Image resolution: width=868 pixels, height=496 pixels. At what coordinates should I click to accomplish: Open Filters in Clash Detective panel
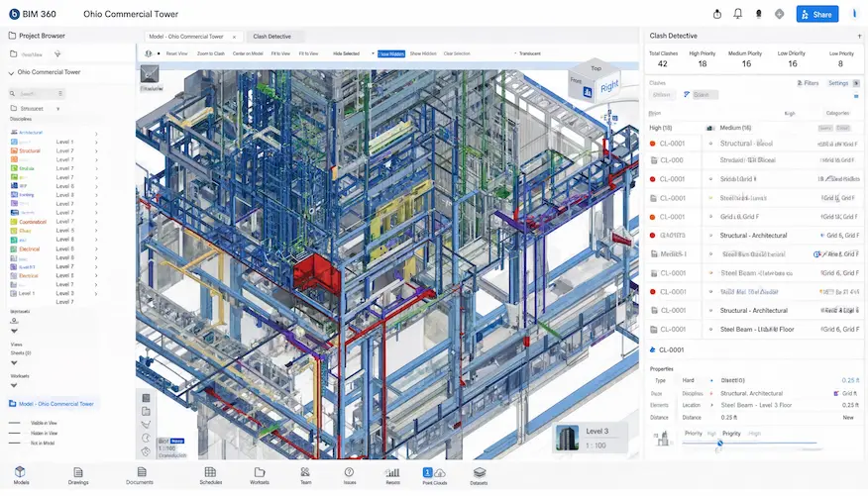(x=808, y=83)
